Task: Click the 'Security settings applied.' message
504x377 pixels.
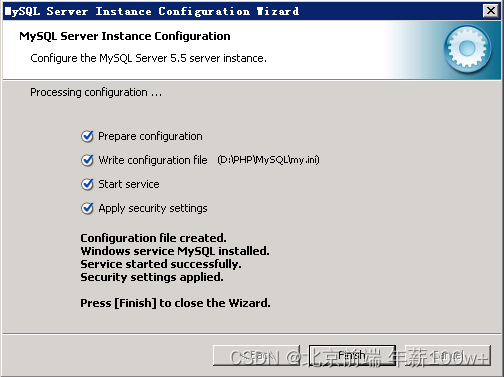Action: click(x=152, y=277)
